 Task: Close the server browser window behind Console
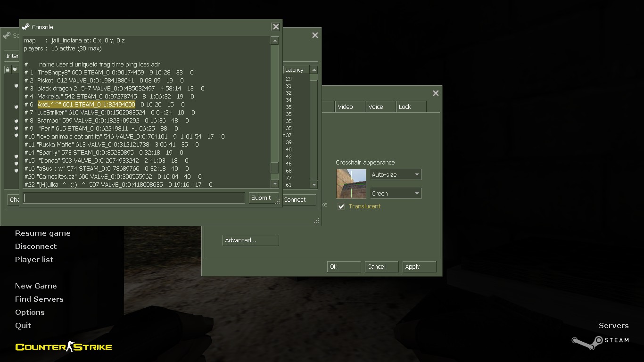(x=315, y=35)
